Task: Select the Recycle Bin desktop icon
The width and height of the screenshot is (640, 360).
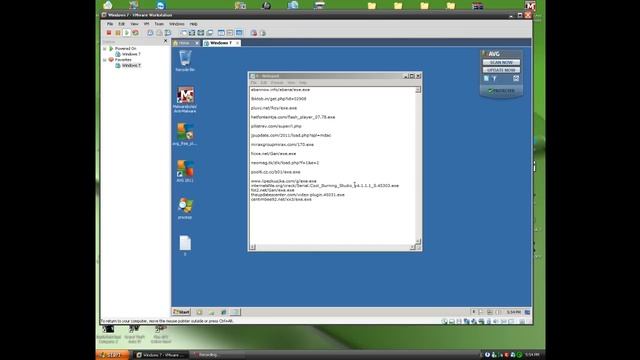Action: pos(185,61)
